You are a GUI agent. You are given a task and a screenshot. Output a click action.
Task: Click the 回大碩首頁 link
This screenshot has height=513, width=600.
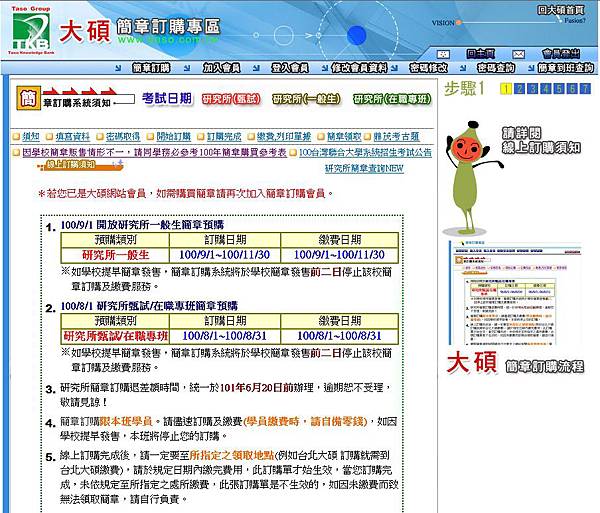click(x=561, y=10)
